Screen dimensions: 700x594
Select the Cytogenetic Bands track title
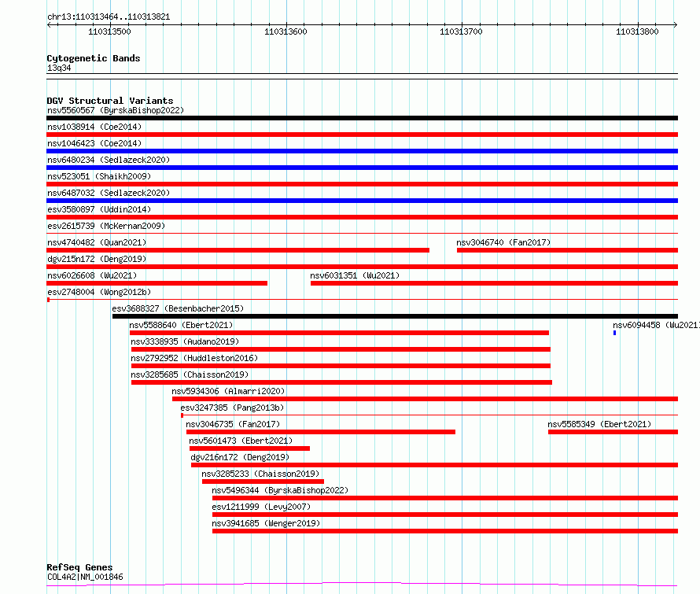click(94, 58)
